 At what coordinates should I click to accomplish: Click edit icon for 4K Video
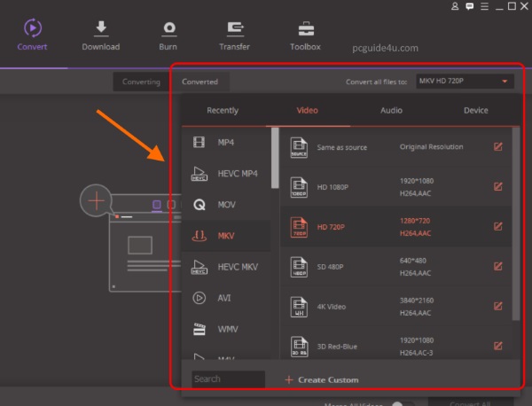[497, 306]
